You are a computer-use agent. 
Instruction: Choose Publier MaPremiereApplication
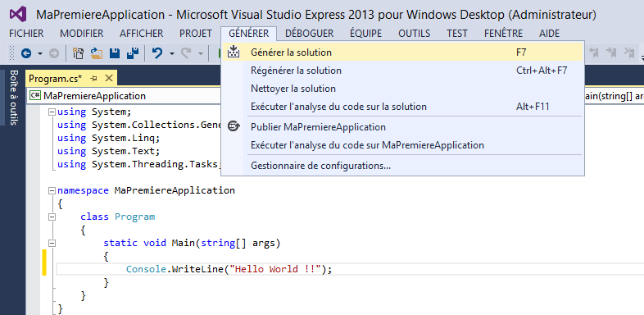tap(402, 127)
